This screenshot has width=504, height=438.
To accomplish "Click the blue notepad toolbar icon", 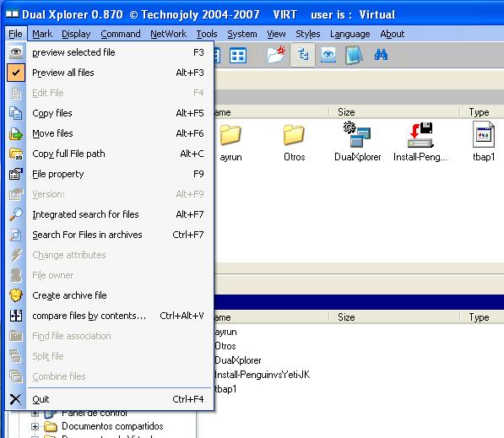I will coord(354,55).
